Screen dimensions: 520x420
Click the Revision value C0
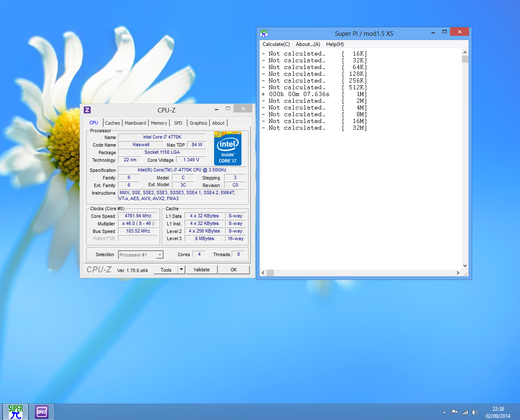235,185
